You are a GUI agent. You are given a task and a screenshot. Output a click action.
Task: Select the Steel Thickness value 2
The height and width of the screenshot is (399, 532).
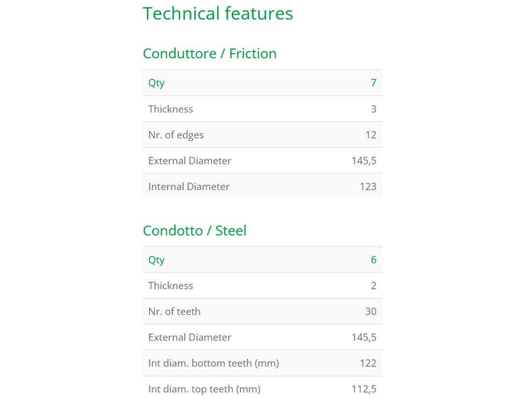click(373, 286)
